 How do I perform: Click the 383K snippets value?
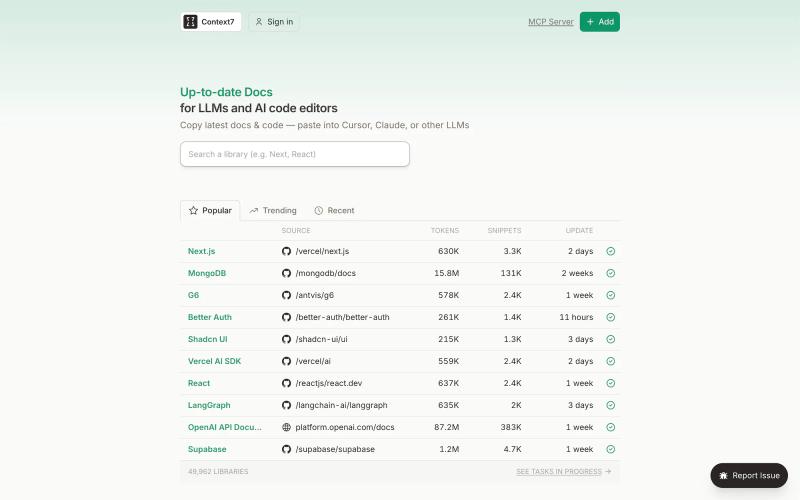[x=511, y=427]
